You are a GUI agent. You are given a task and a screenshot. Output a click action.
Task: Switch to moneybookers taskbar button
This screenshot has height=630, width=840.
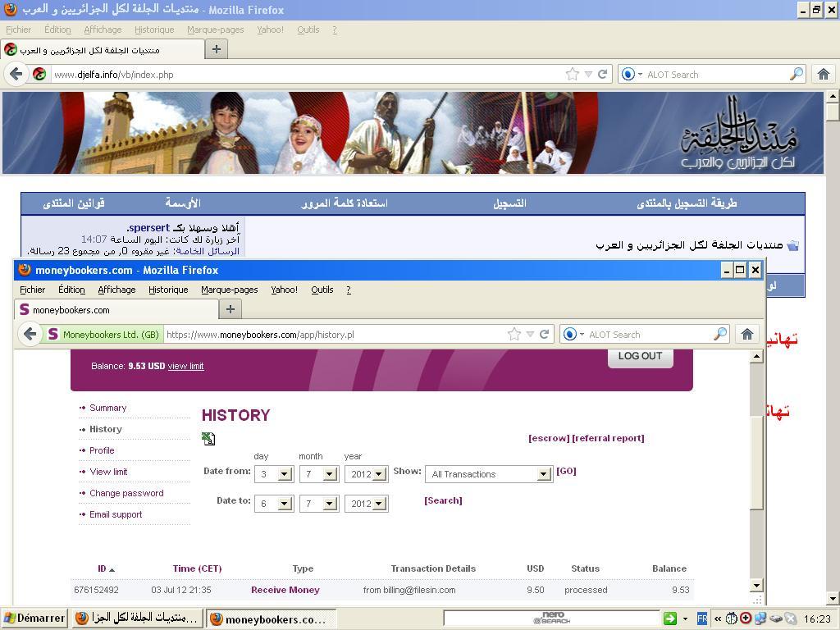click(x=271, y=619)
